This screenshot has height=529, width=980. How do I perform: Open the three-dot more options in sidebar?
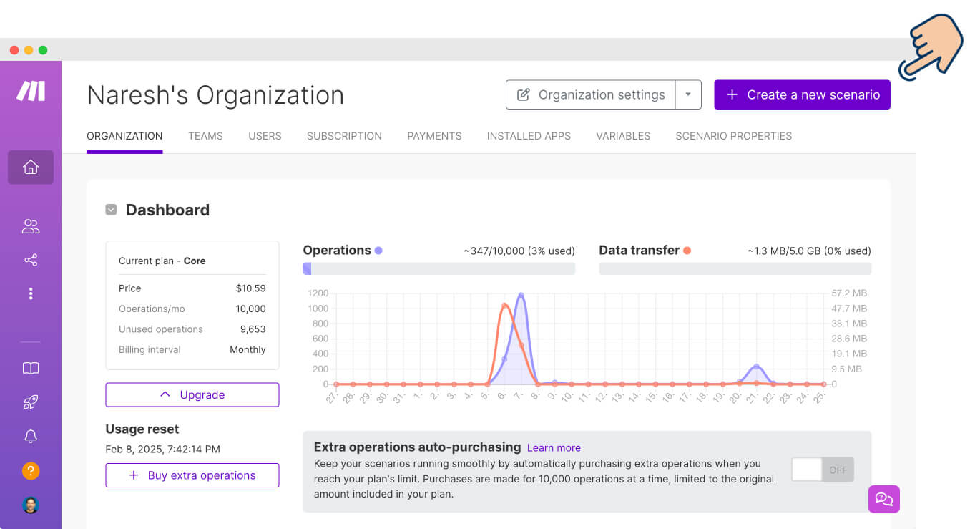coord(30,293)
